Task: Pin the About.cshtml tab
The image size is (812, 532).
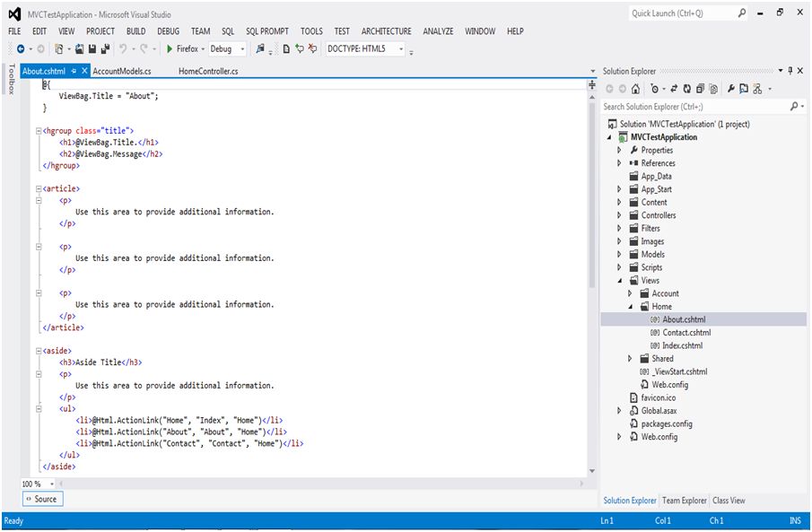Action: coord(74,71)
